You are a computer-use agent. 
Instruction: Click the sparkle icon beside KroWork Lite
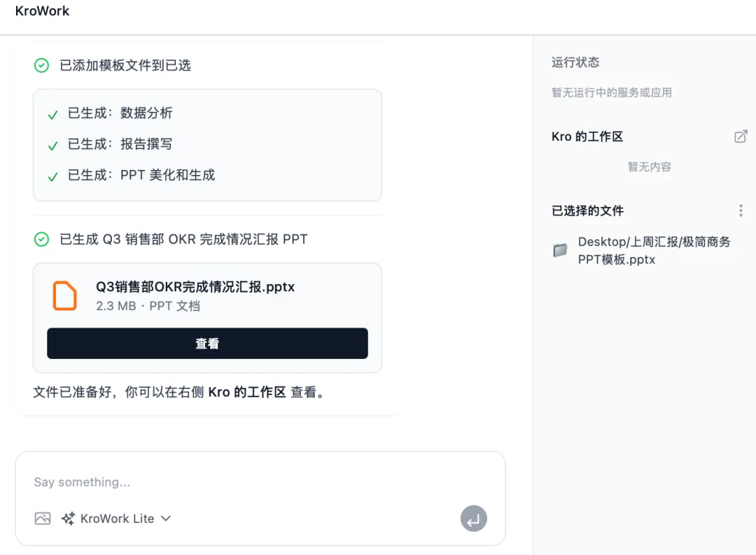pyautogui.click(x=68, y=519)
